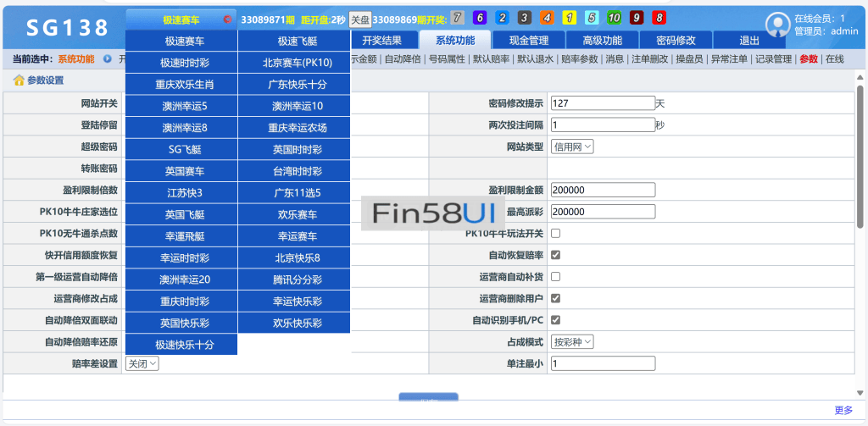
Task: Click the purple number 6 result ball
Action: [x=479, y=18]
